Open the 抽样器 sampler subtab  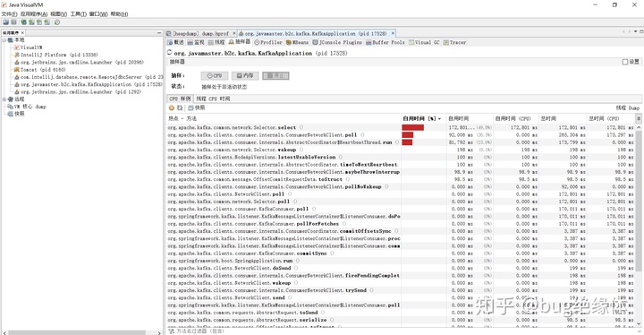coord(240,42)
